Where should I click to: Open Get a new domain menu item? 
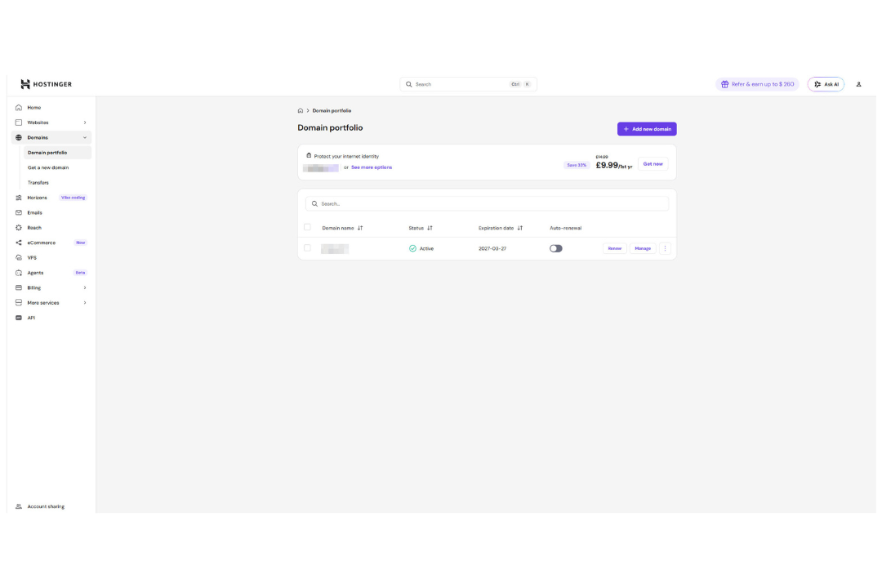[x=48, y=167]
